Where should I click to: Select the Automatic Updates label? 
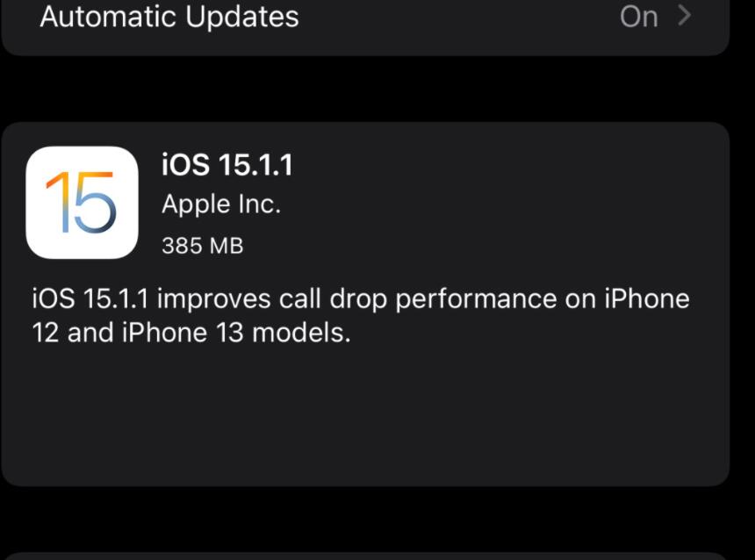point(169,17)
